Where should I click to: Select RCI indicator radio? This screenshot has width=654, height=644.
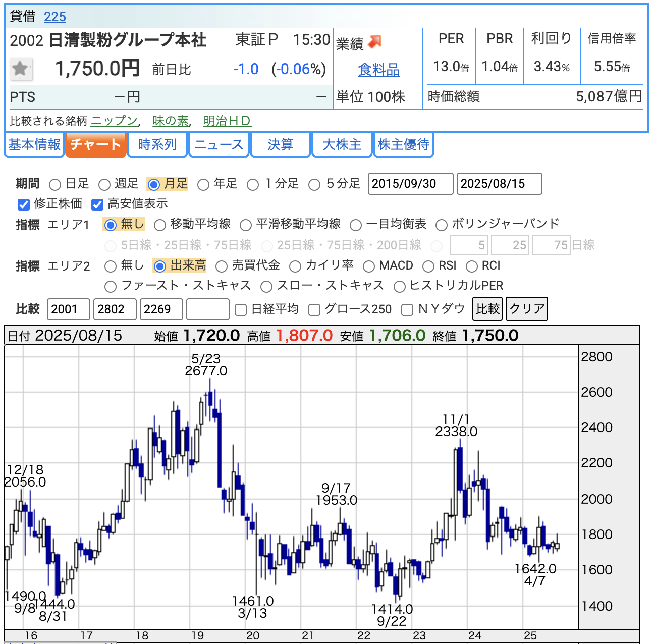pyautogui.click(x=472, y=266)
